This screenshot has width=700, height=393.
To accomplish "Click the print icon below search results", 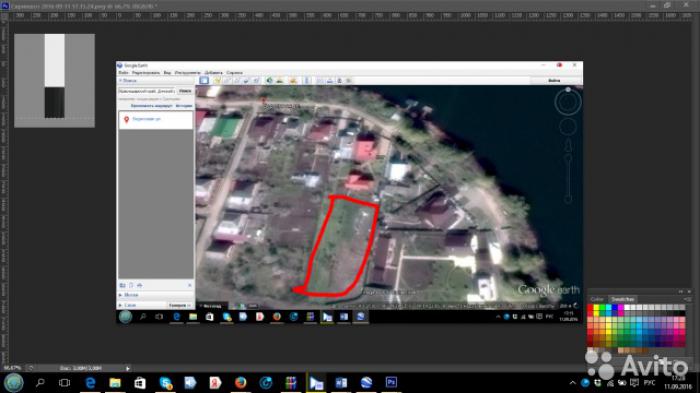I will coord(140,285).
